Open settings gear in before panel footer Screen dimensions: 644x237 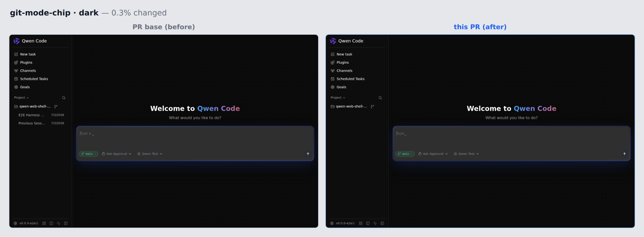(15, 223)
